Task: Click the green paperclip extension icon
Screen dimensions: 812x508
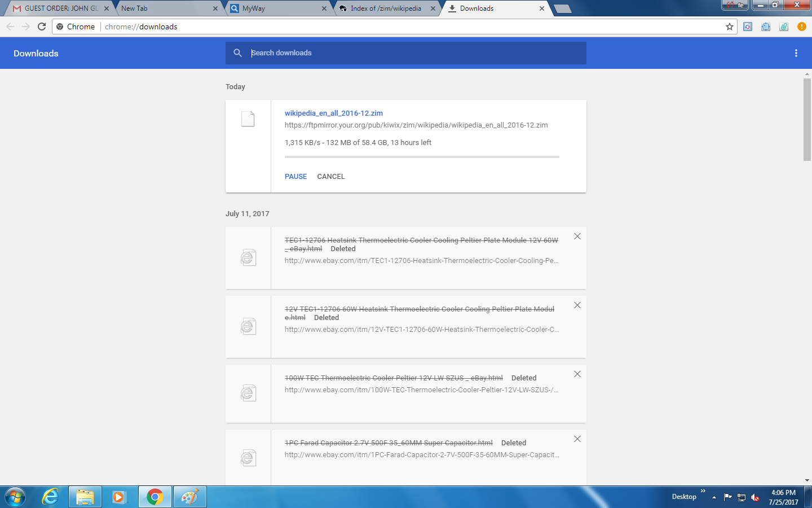Action: click(x=784, y=27)
